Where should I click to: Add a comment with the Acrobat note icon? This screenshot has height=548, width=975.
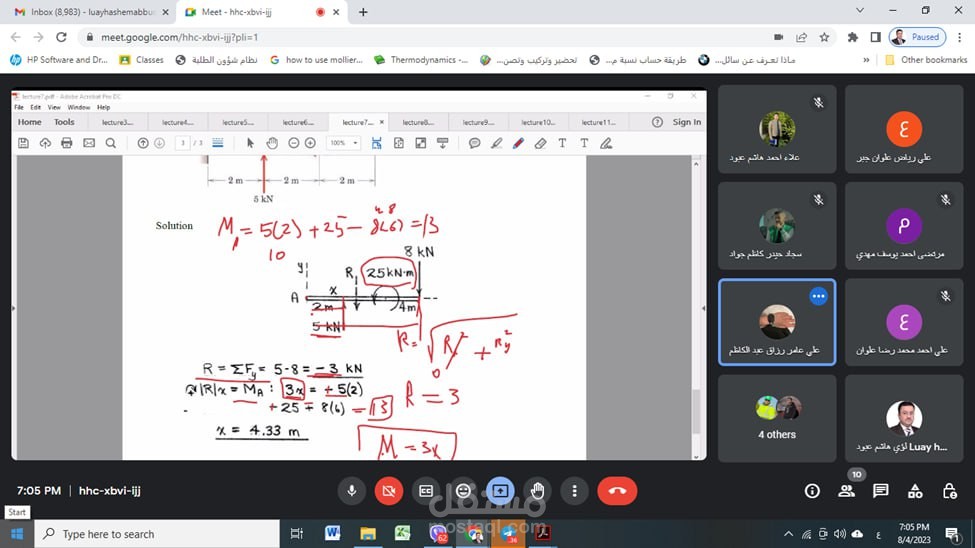click(x=474, y=143)
